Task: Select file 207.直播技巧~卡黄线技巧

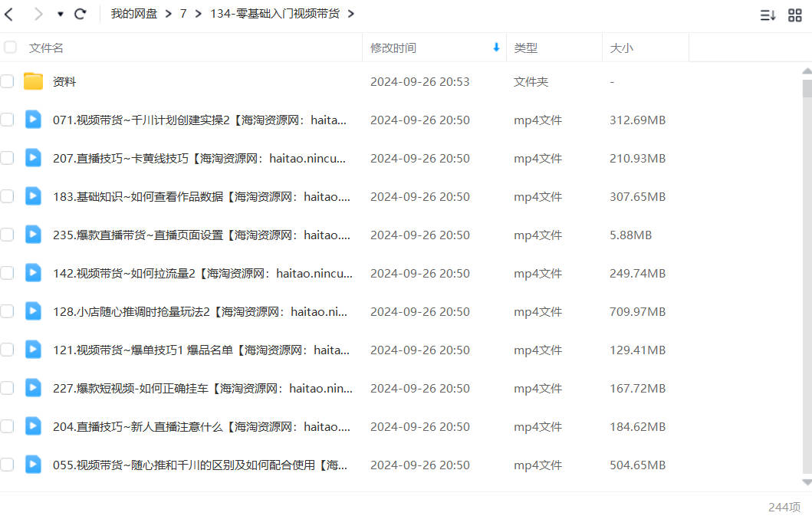Action: tap(199, 159)
